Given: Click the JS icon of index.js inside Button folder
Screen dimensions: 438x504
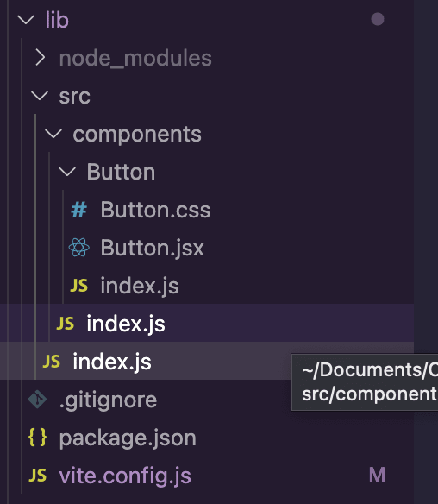Looking at the screenshot, I should (79, 286).
